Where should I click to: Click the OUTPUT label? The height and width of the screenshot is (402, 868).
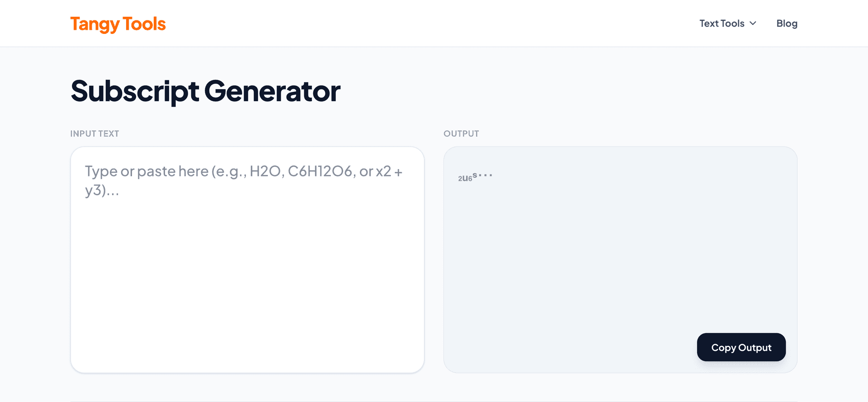pyautogui.click(x=461, y=134)
